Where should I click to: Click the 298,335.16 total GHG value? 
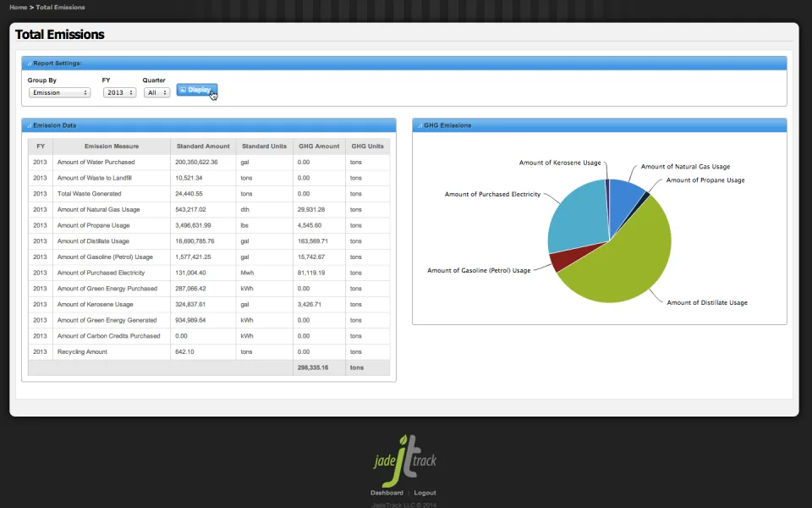pos(313,367)
